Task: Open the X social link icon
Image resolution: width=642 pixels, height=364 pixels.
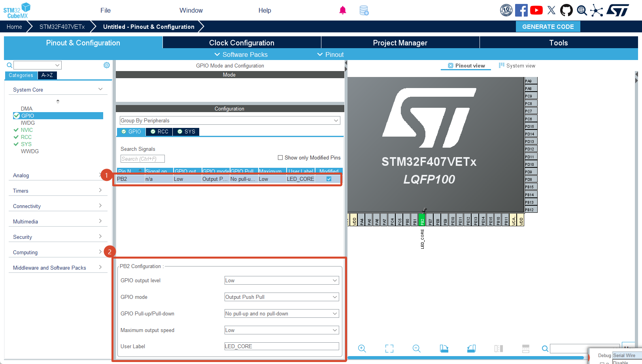Action: [551, 10]
